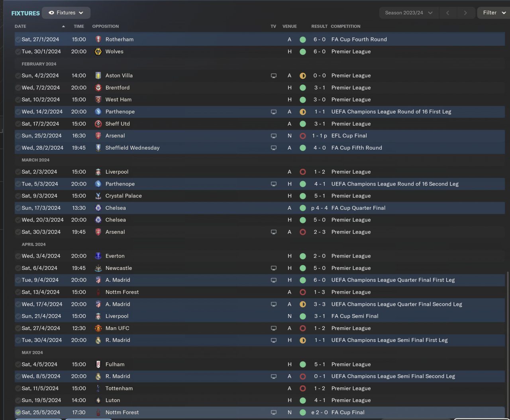Click the Crystal Palace club badge

[98, 196]
